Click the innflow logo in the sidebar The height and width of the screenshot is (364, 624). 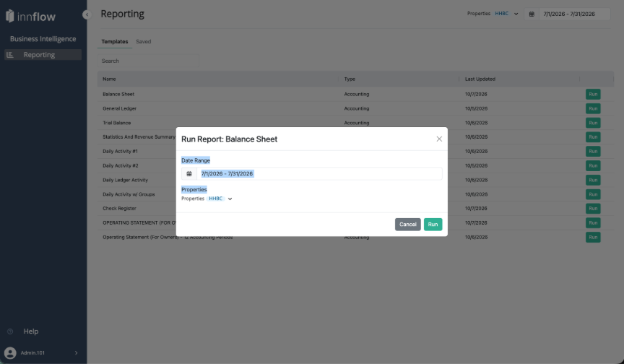pos(30,17)
